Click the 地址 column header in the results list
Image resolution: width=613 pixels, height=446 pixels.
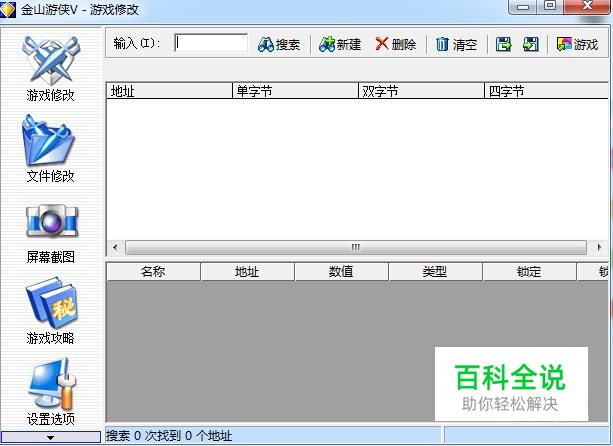tap(169, 91)
